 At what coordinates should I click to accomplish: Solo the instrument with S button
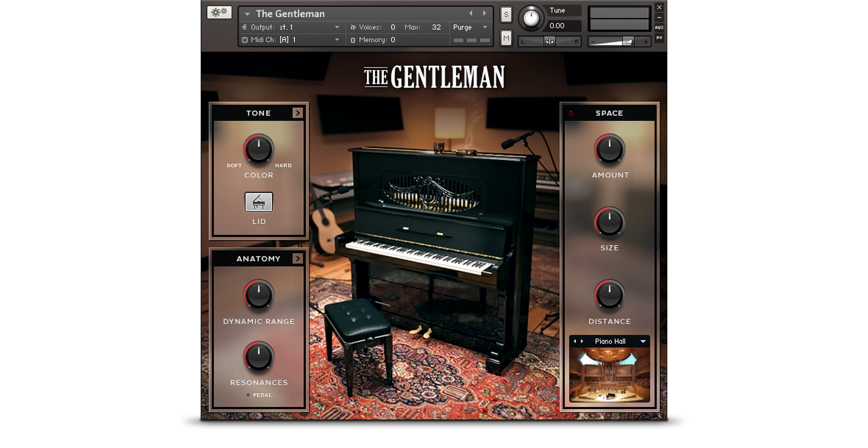(506, 14)
